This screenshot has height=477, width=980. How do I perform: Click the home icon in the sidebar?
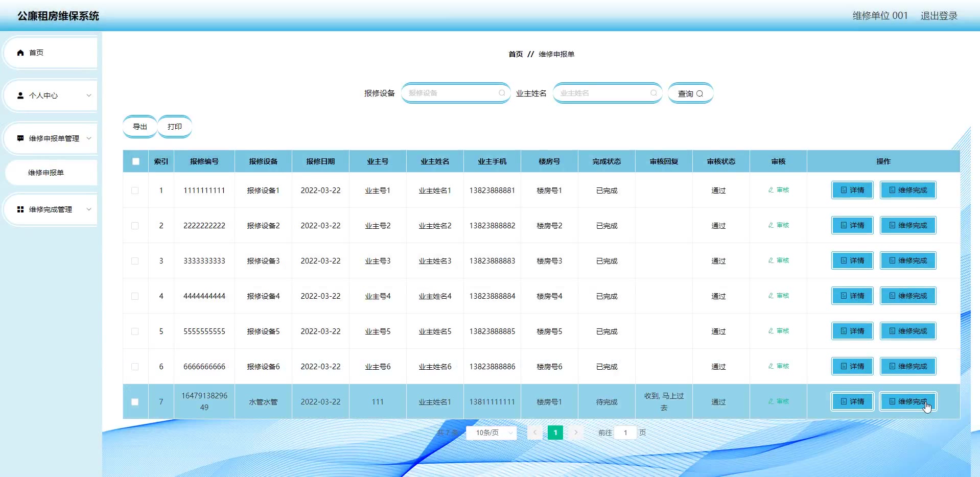click(20, 53)
